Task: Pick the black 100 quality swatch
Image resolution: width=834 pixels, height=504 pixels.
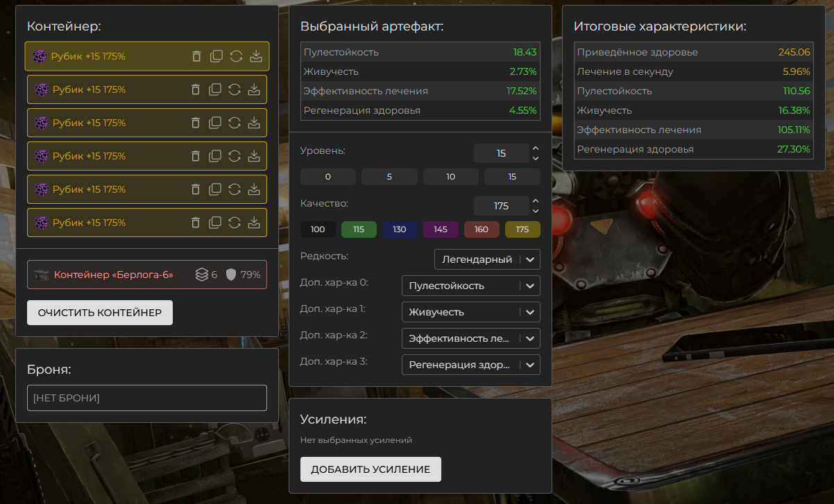Action: (x=318, y=229)
